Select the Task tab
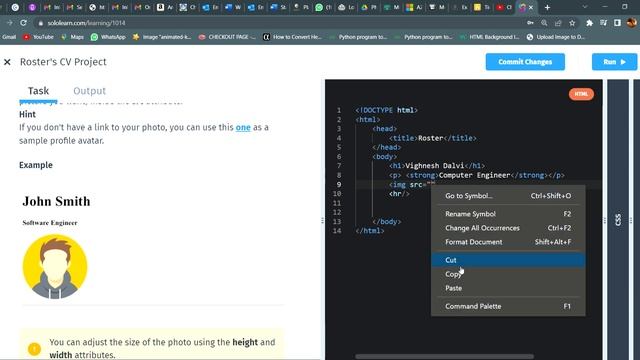Screen dimensions: 640x360 (38, 91)
